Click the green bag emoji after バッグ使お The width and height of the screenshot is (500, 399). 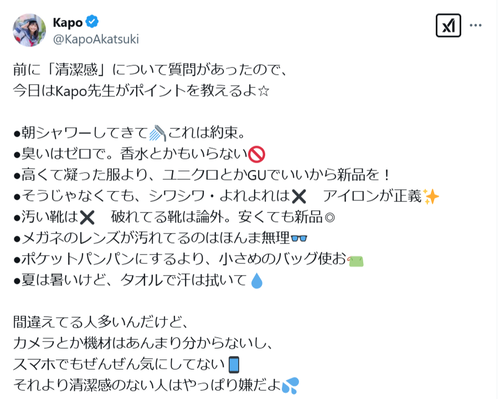tap(355, 260)
